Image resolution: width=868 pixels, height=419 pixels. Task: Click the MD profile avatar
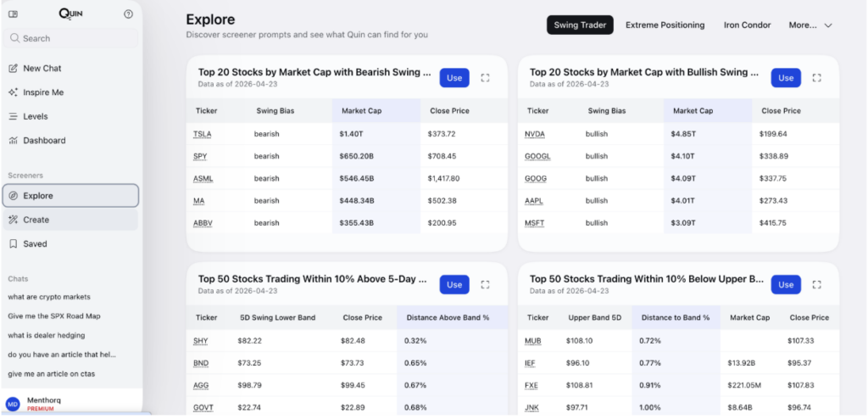[x=14, y=404]
